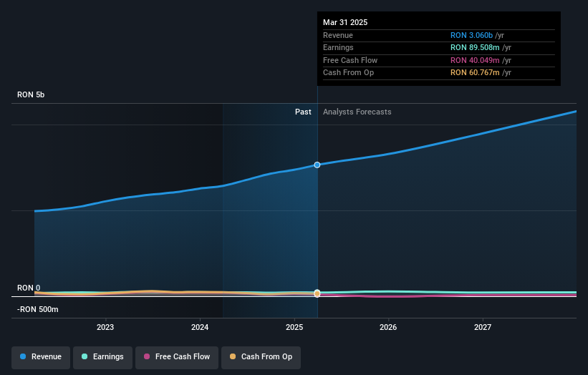Viewport: 588px width, 375px height.
Task: Click the 'RON 0' y-axis label
Action: click(29, 288)
